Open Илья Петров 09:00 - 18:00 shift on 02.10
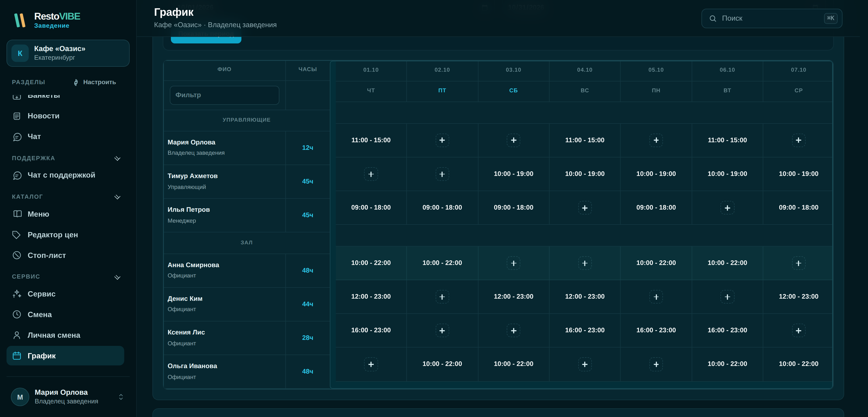The width and height of the screenshot is (868, 417). tap(442, 207)
